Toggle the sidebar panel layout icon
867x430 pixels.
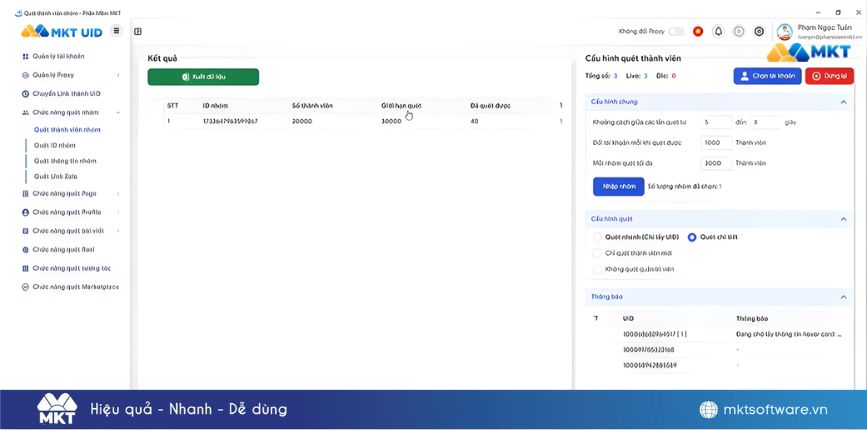(138, 32)
